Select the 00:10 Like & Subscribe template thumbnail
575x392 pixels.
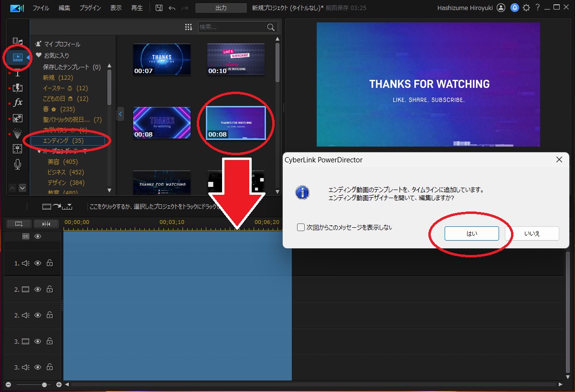click(236, 59)
